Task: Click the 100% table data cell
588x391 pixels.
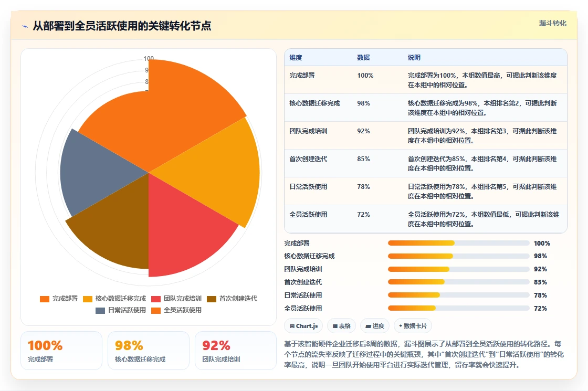Action: 365,76
